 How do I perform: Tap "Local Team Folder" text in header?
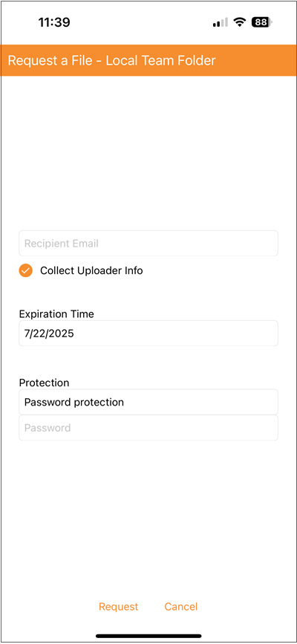[160, 60]
